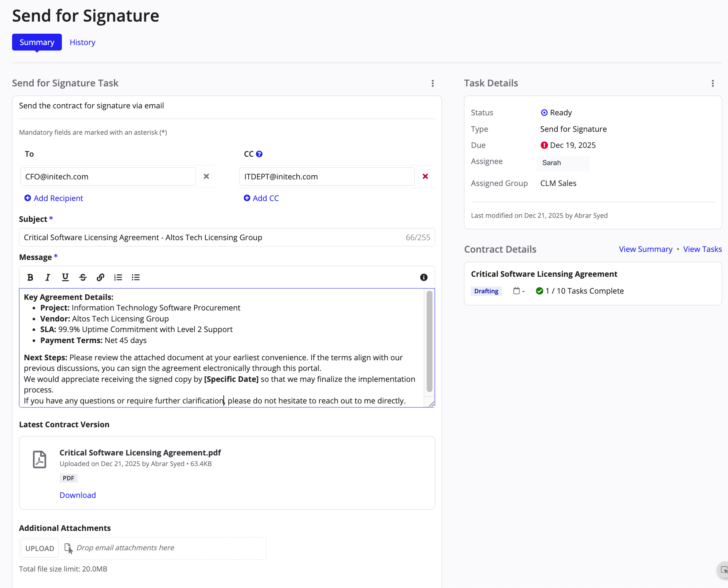Insert a numbered list in message

pyautogui.click(x=118, y=278)
